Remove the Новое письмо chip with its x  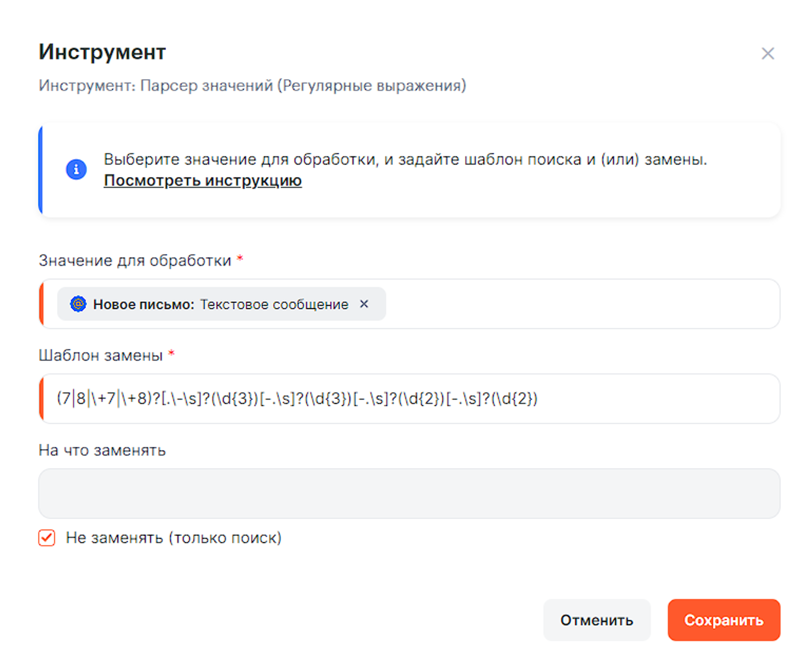tap(364, 304)
